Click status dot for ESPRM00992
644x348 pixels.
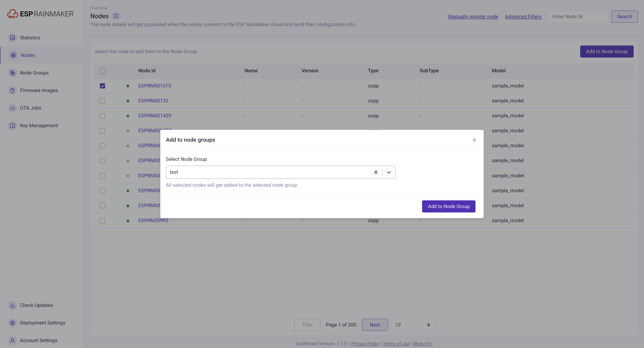point(128,221)
